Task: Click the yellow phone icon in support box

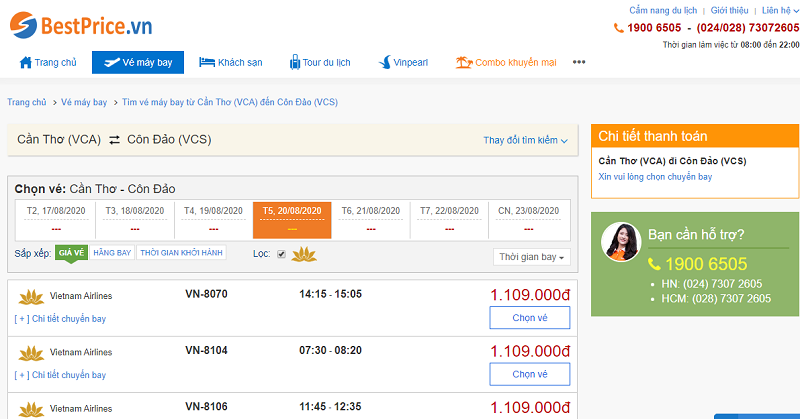Action: coord(654,264)
